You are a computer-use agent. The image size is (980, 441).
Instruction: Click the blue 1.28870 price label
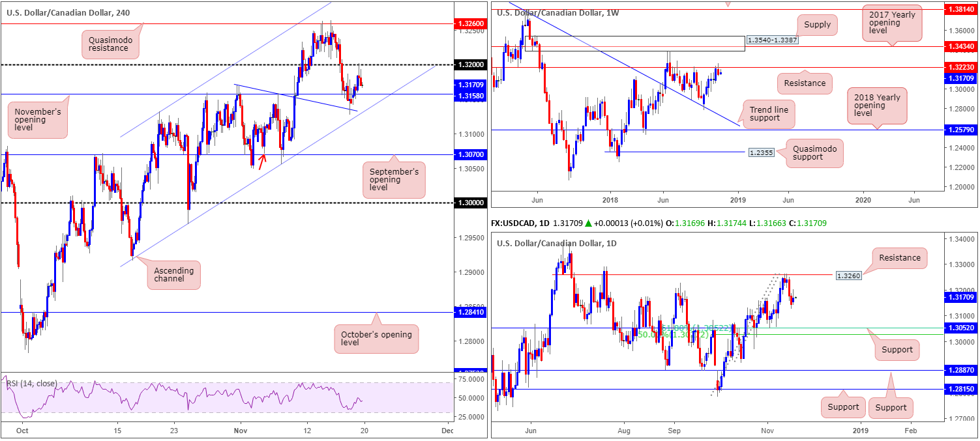pyautogui.click(x=962, y=370)
